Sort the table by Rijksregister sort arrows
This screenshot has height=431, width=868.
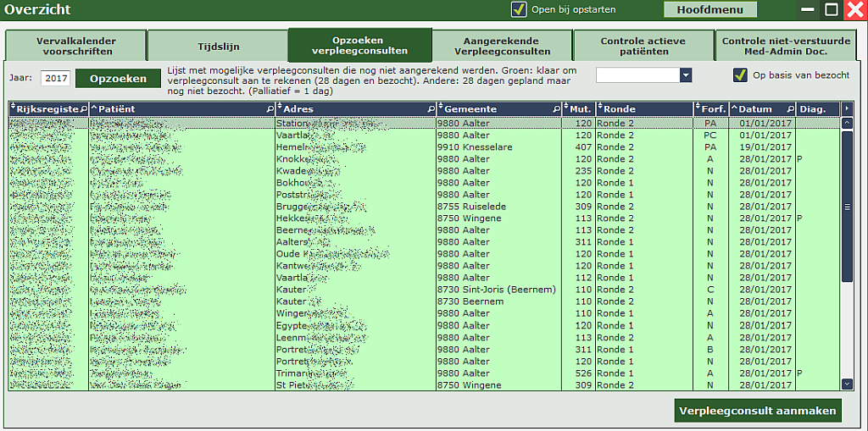(x=14, y=108)
